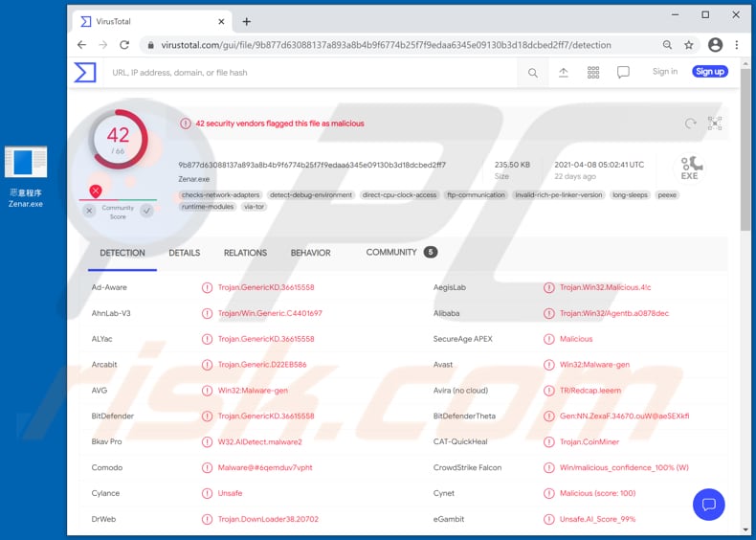Open the COMMUNITY tab
This screenshot has width=756, height=540.
pos(401,253)
